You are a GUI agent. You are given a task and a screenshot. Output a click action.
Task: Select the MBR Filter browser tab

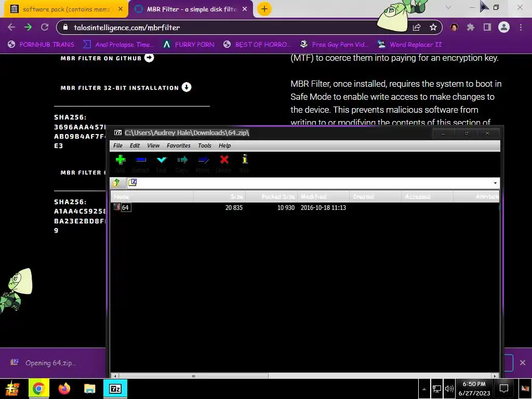(192, 9)
